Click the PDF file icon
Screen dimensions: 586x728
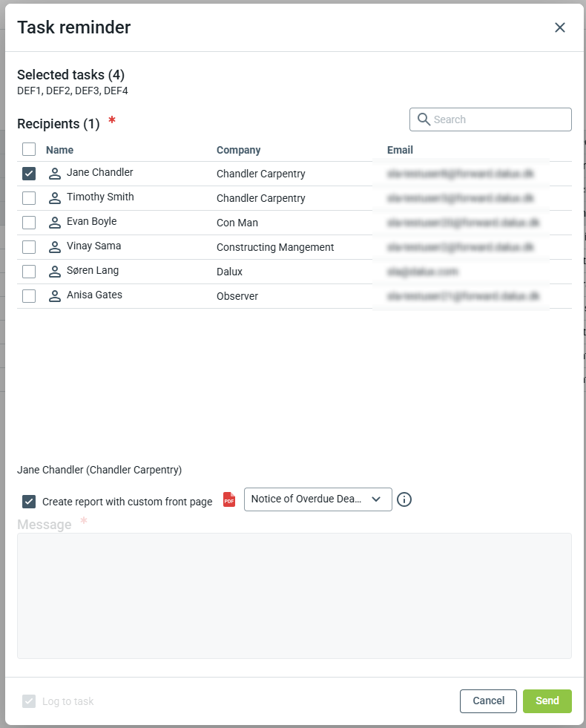[x=229, y=499]
